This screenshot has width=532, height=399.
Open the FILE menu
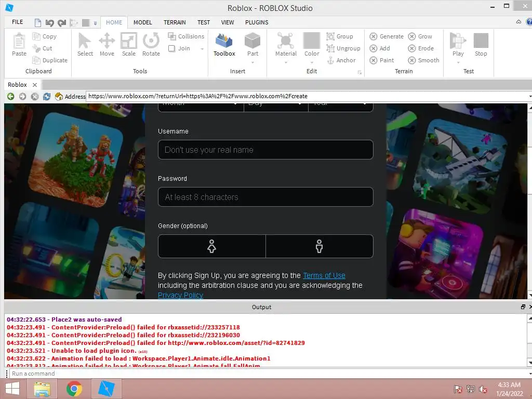[x=18, y=22]
